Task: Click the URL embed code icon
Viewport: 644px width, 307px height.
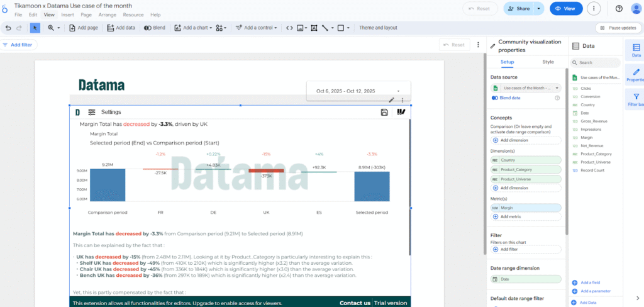Action: click(x=289, y=28)
